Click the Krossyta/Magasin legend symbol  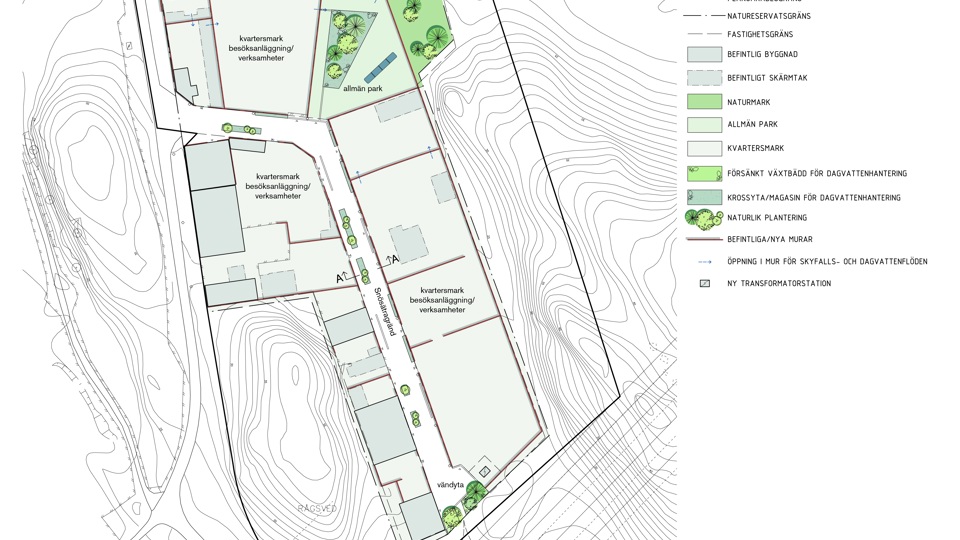click(704, 198)
